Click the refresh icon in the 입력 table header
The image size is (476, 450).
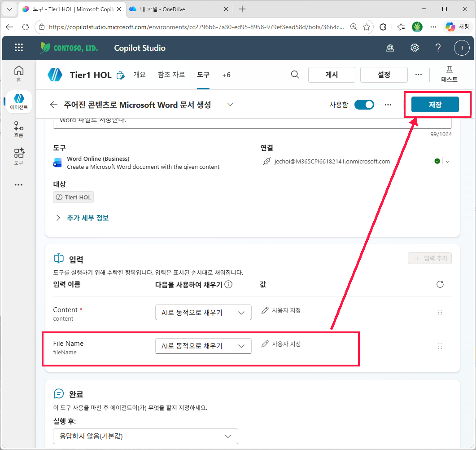pos(440,284)
